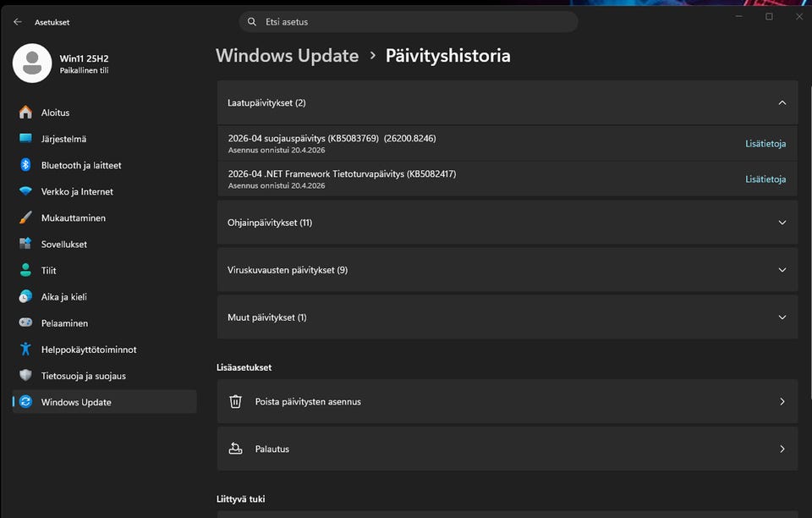Click Asennus onnistui 20.4.2026 under KB5083769
This screenshot has height=518, width=812.
click(x=277, y=150)
